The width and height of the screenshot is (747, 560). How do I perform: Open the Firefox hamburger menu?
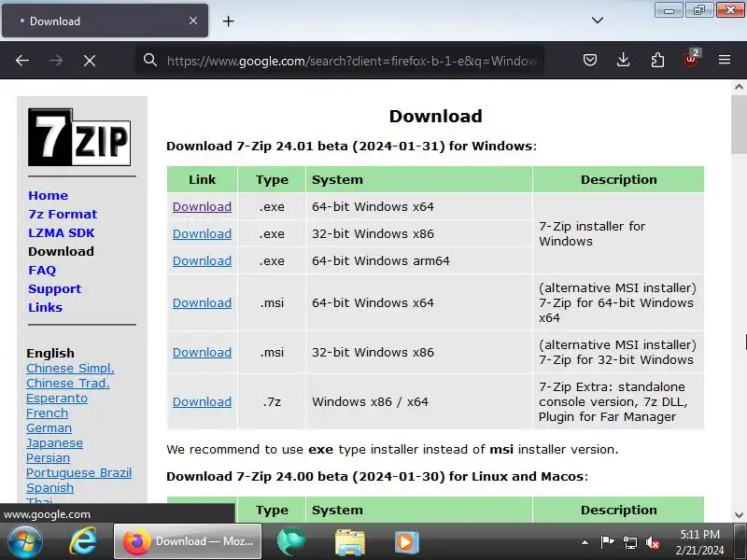[x=725, y=60]
